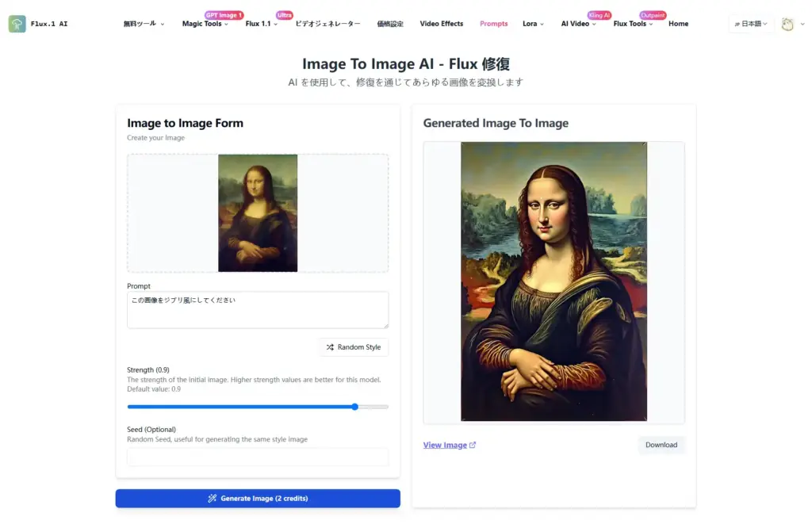This screenshot has width=812, height=532.
Task: Expand the 無料ツール dropdown menu
Action: tap(144, 24)
